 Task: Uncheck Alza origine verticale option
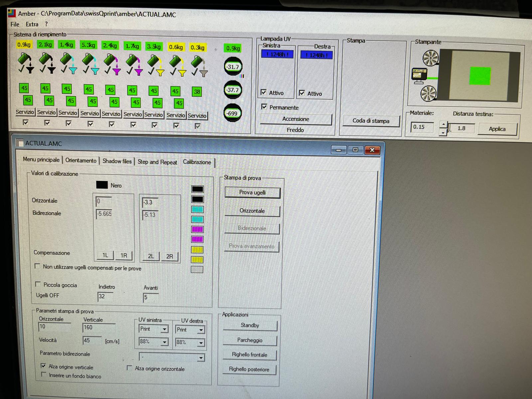click(x=43, y=366)
